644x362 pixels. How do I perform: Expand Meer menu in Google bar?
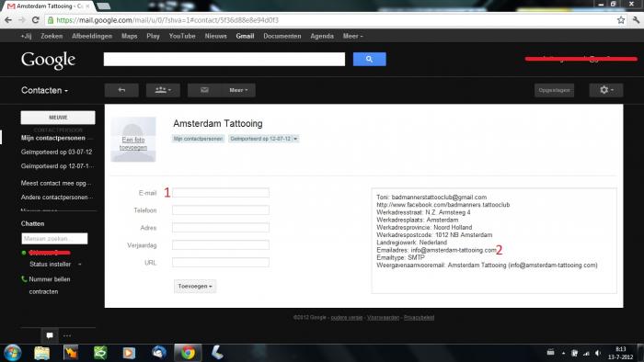[x=352, y=36]
